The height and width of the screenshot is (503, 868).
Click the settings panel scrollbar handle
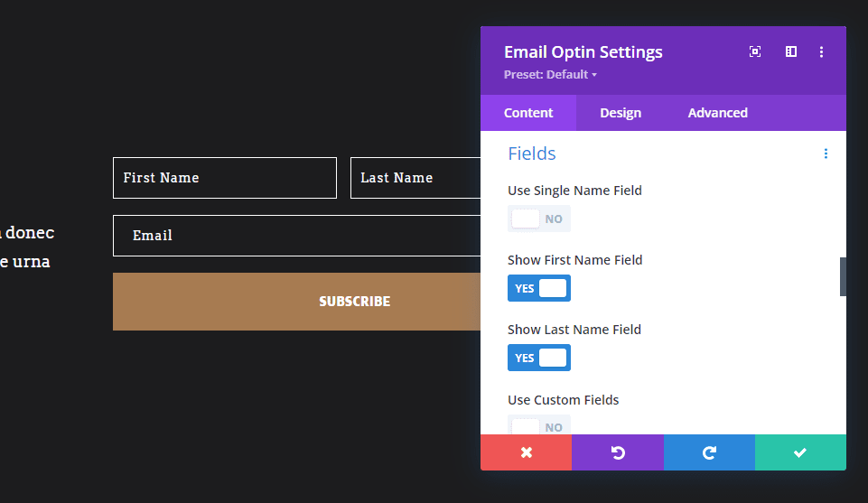point(843,276)
